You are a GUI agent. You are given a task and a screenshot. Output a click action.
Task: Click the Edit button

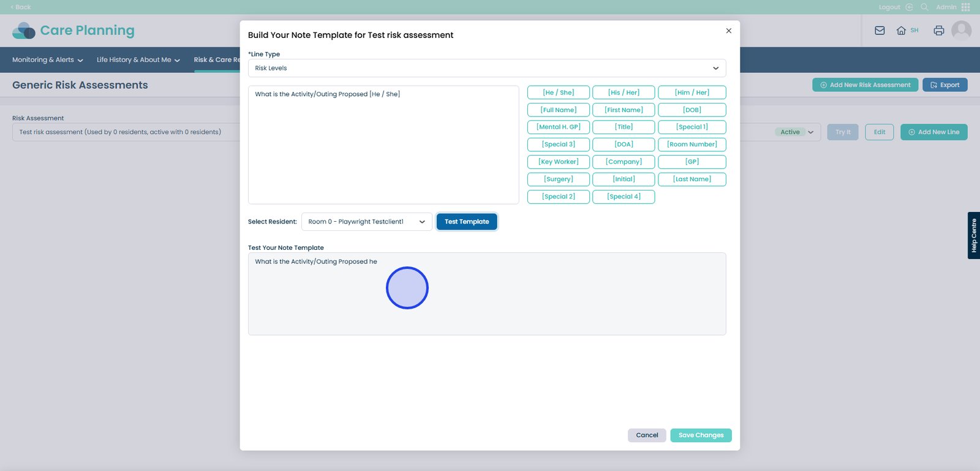point(880,132)
